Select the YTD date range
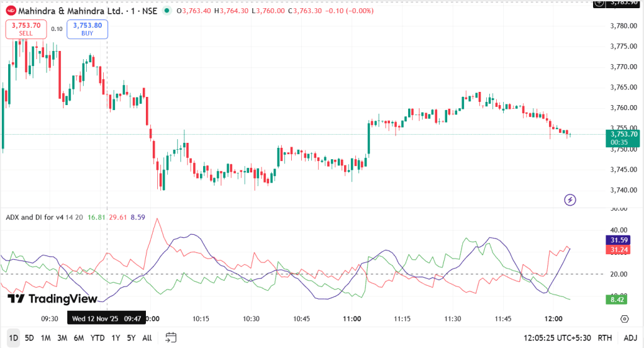 point(97,338)
